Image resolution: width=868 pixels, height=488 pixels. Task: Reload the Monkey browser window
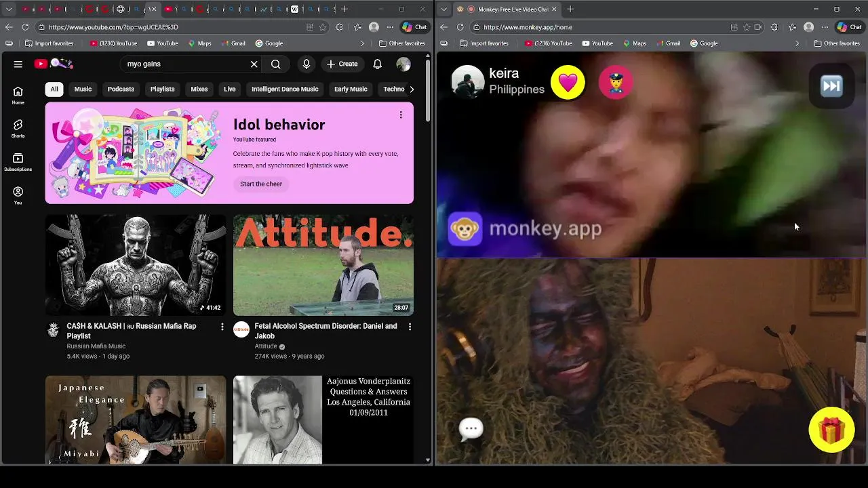[460, 27]
